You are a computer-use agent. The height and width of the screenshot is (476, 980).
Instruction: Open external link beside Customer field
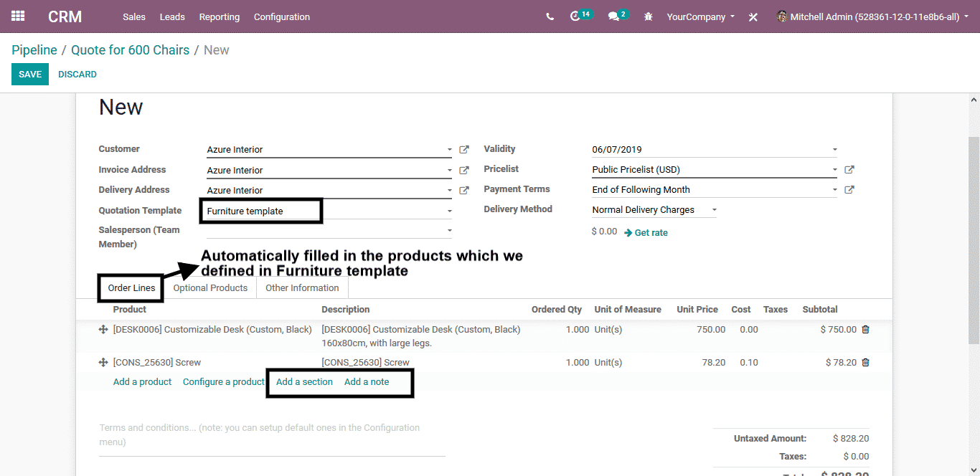coord(464,150)
